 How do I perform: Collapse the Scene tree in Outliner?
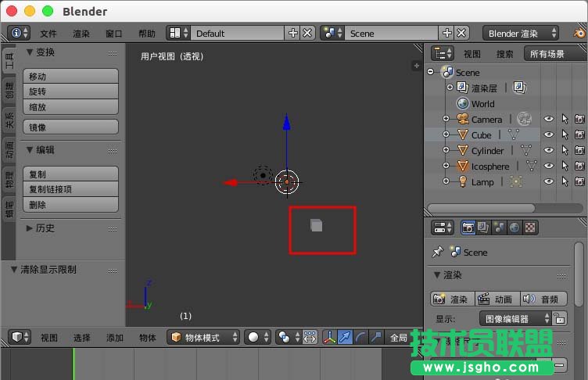coord(431,72)
